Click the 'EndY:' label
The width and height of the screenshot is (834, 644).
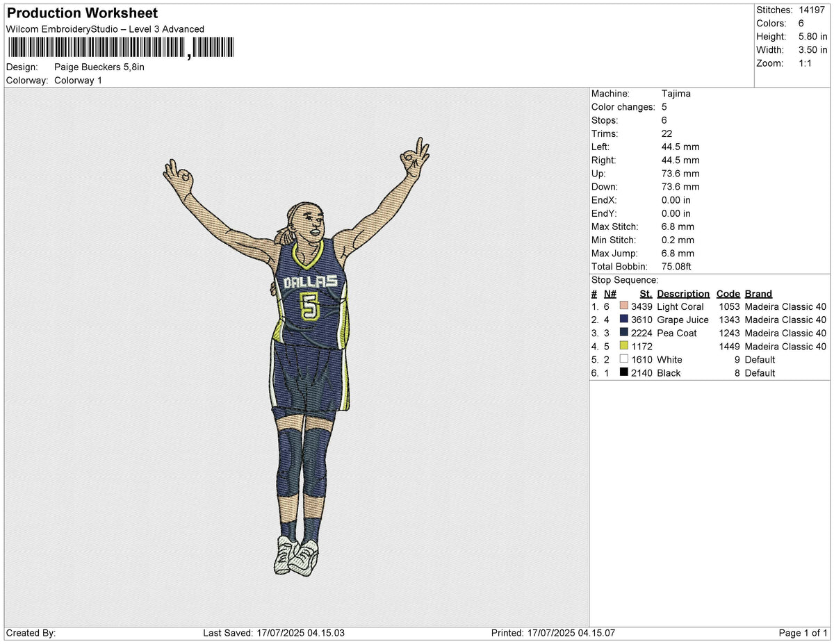[x=604, y=213]
